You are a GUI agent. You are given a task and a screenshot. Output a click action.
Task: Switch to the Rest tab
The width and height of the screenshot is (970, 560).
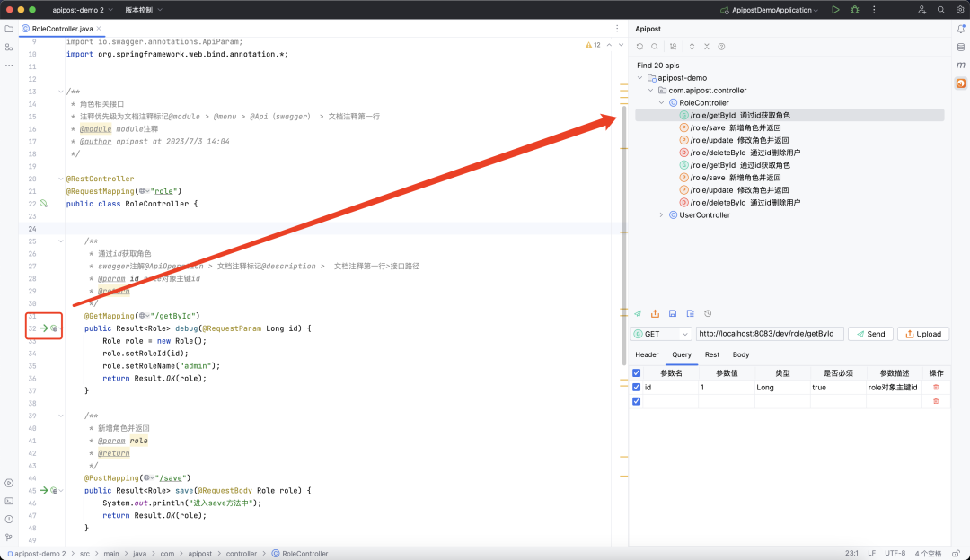[x=712, y=354]
